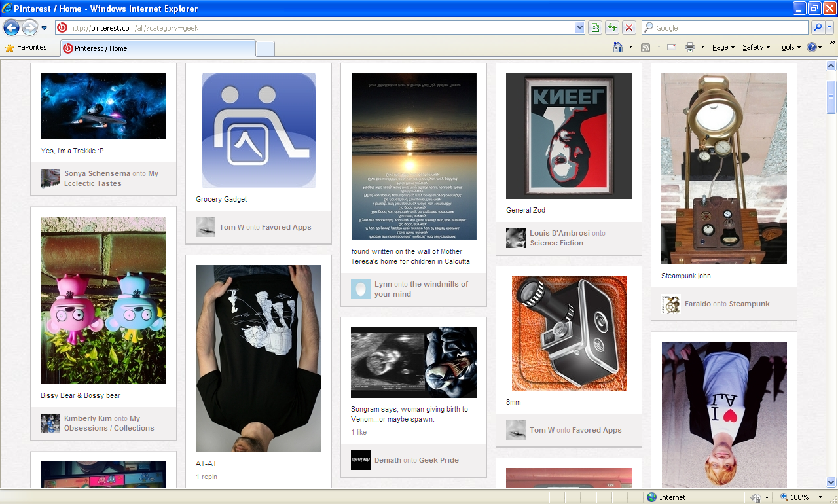Viewport: 838px width, 504px height.
Task: Open the ultrasound Venom pin image
Action: click(414, 363)
